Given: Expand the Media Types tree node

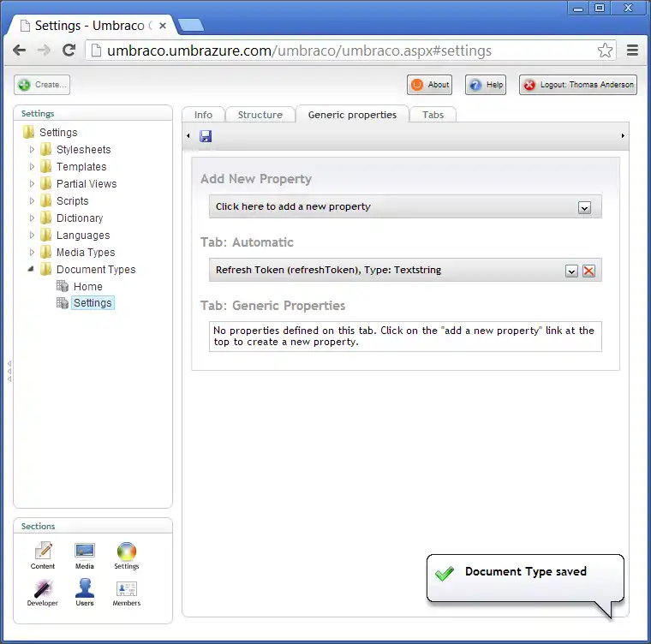Looking at the screenshot, I should [32, 252].
